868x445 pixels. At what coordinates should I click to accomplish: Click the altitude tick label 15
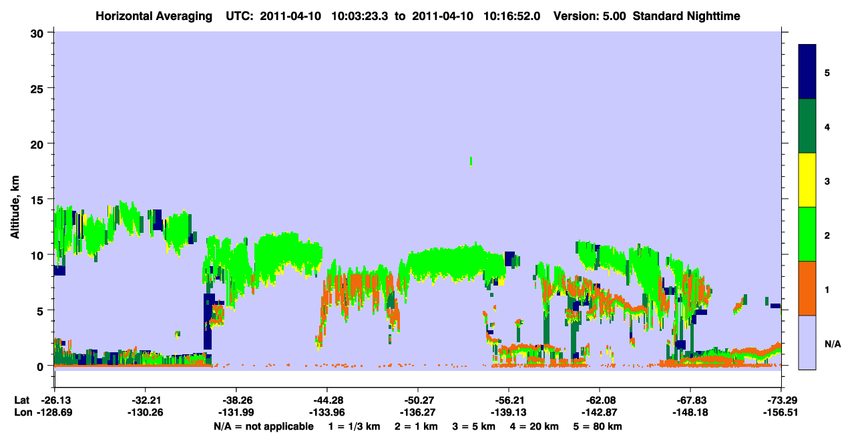tap(39, 199)
